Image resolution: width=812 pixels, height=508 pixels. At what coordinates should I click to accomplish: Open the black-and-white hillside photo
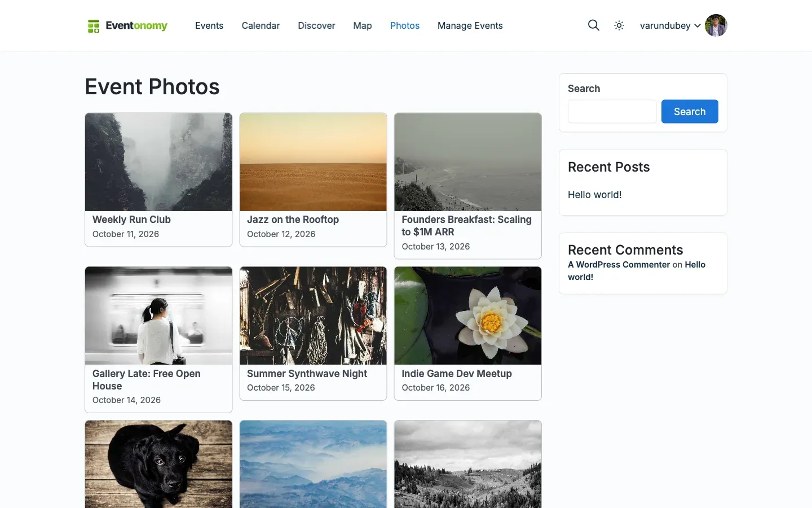pyautogui.click(x=468, y=465)
